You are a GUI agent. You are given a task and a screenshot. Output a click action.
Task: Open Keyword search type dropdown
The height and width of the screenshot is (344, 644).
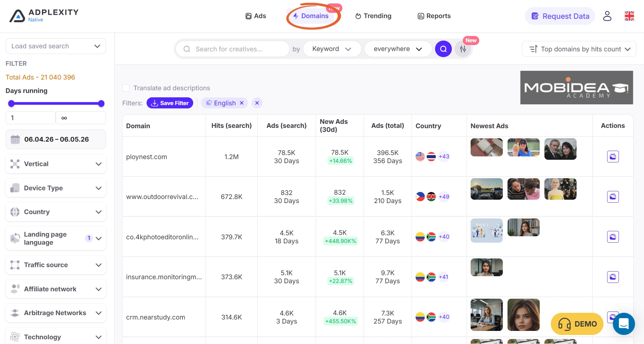coord(332,49)
